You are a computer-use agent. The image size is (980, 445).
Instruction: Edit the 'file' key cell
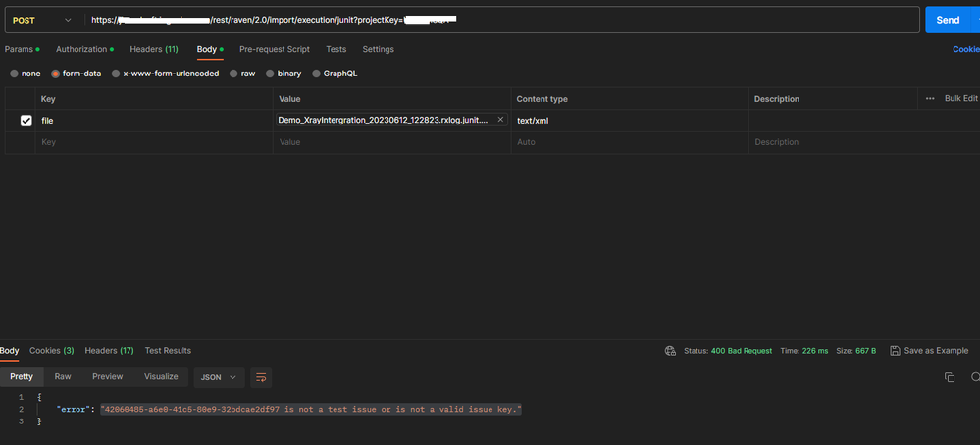(x=154, y=121)
